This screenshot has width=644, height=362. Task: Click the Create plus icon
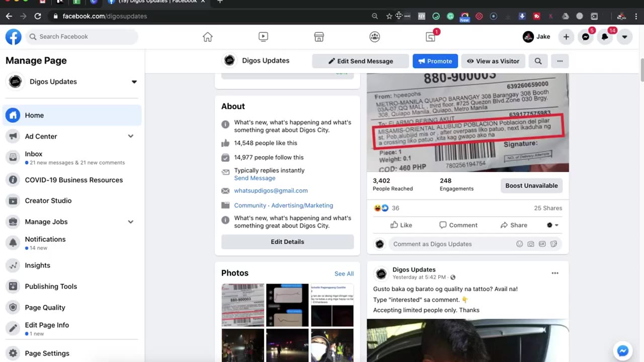click(x=566, y=37)
